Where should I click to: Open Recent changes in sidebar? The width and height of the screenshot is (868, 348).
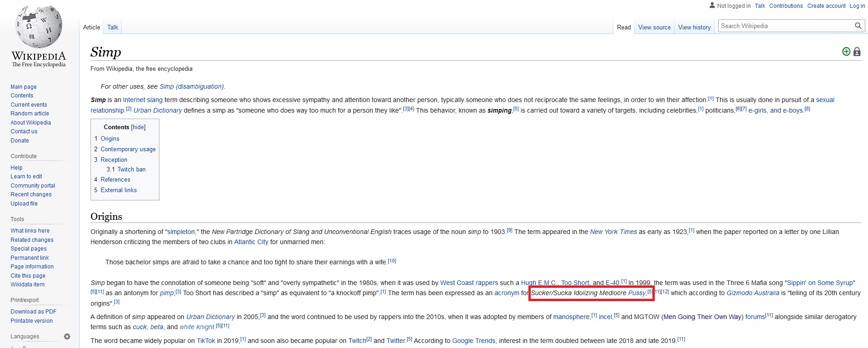pyautogui.click(x=31, y=194)
